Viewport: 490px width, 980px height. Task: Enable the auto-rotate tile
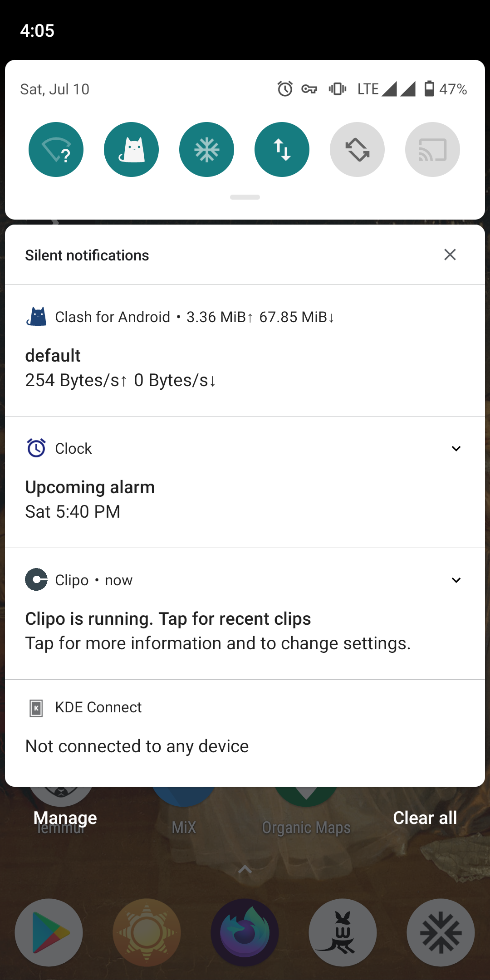tap(357, 150)
